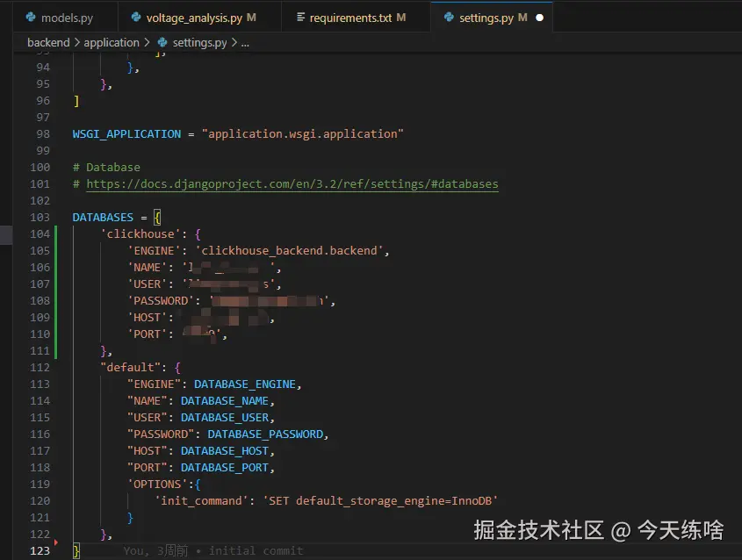742x560 pixels.
Task: Click the '# Database' comment
Action: tap(106, 168)
